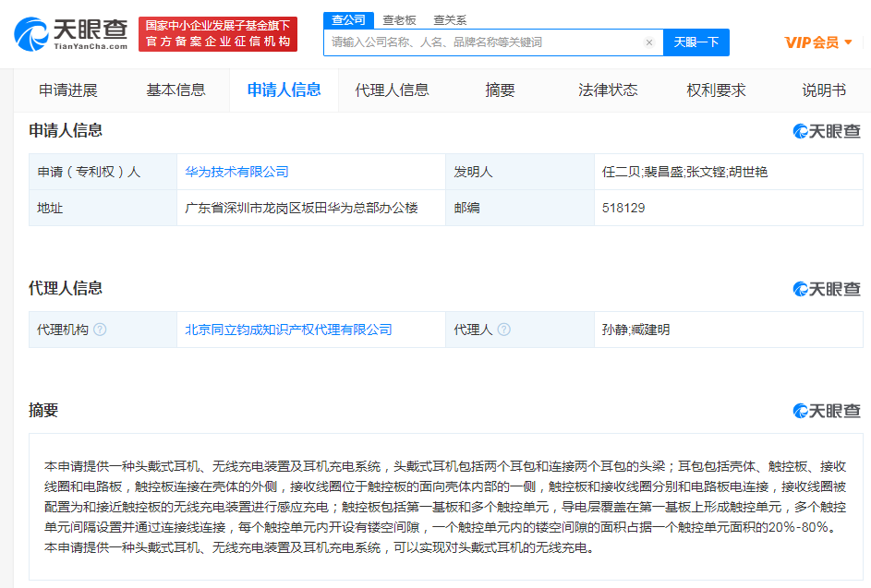Select the inventors text 任二贝;裴昌盛;张文铿;胡世艳
The image size is (871, 588).
coord(685,172)
